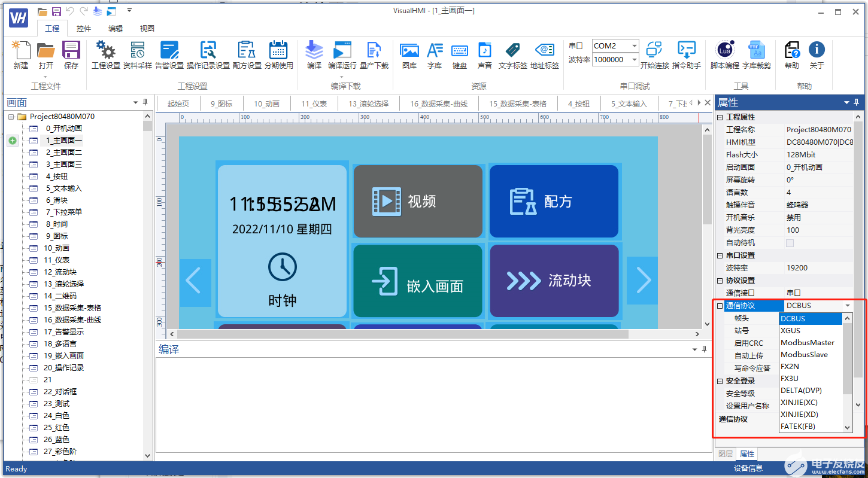The height and width of the screenshot is (478, 868).
Task: Select 15_数据采集-表格 in page tree
Action: tap(72, 308)
